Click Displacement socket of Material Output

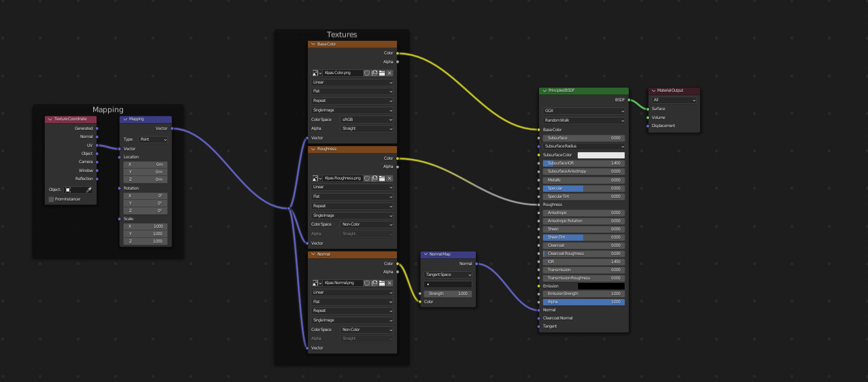pyautogui.click(x=648, y=126)
